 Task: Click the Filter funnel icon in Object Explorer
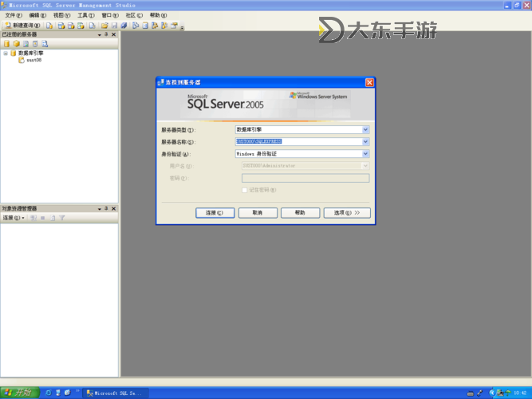(x=62, y=218)
